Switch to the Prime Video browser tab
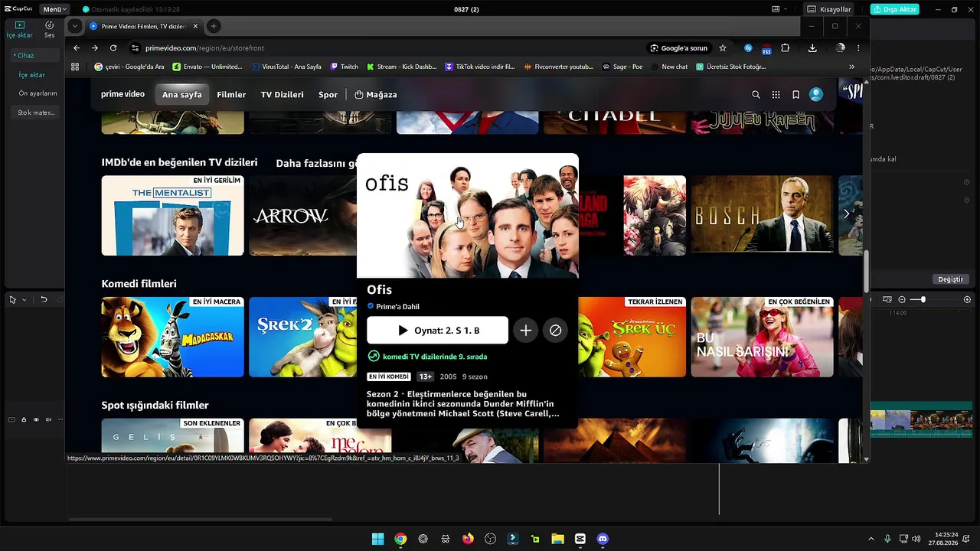980x551 pixels. click(142, 26)
